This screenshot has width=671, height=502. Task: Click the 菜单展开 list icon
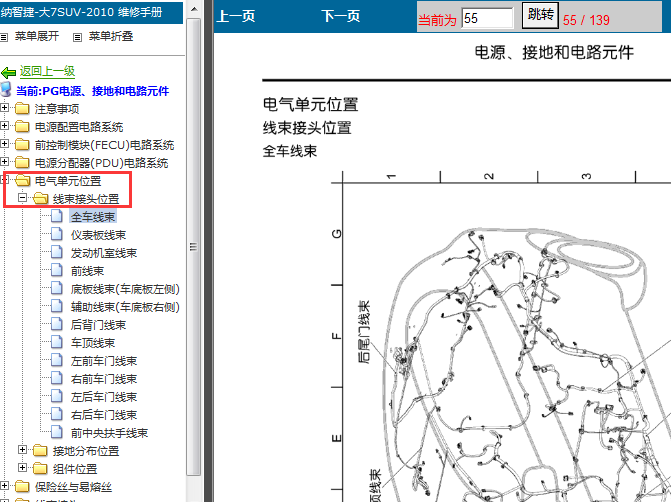(x=4, y=37)
